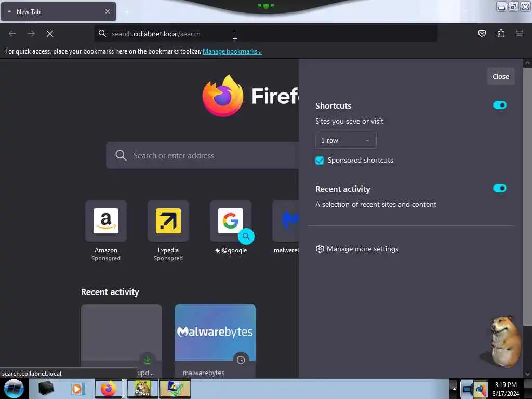
Task: Select the New Tab tab
Action: coord(58,11)
